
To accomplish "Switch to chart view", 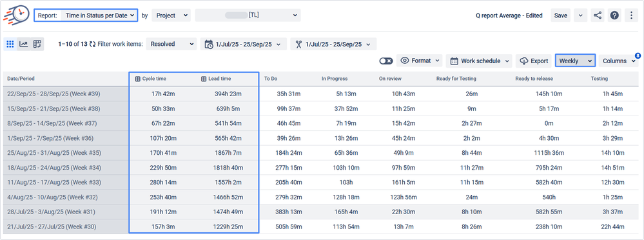I will pyautogui.click(x=24, y=44).
